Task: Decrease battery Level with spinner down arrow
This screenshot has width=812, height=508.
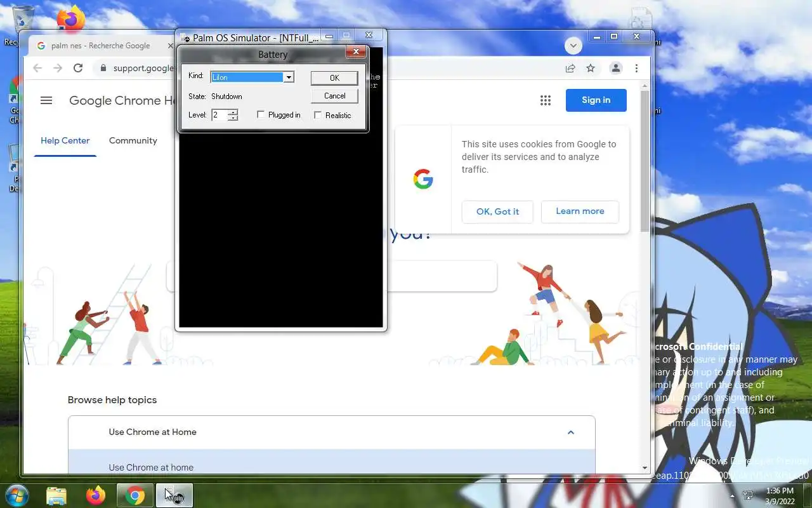Action: [x=233, y=118]
